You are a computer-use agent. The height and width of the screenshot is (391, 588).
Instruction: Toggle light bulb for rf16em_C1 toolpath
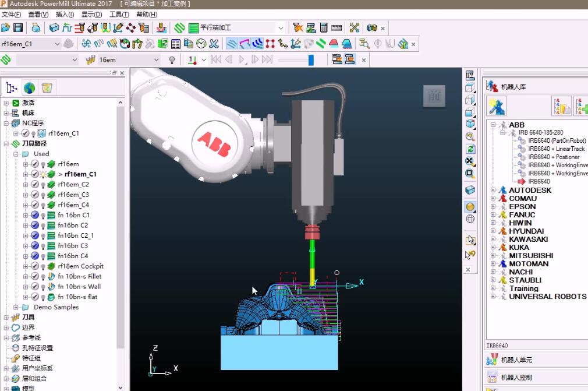[42, 174]
